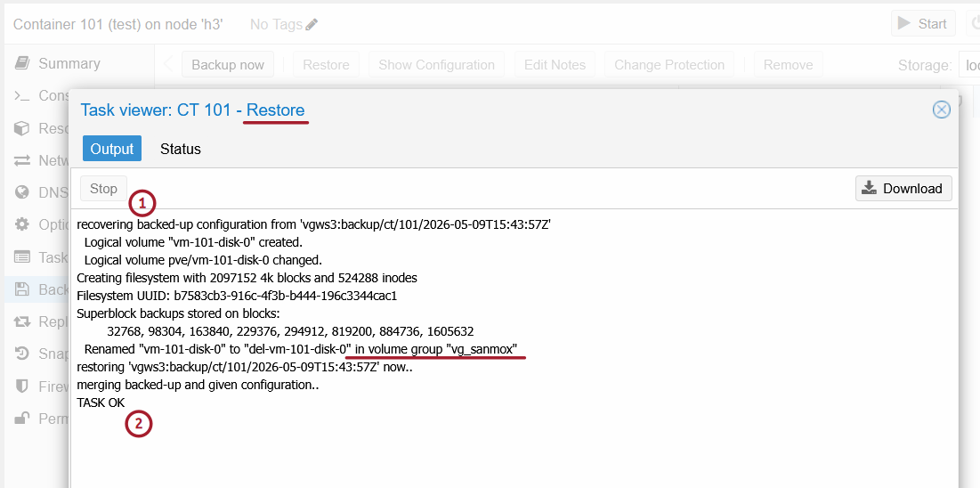Click the Backup floppy disk icon in sidebar

[22, 289]
